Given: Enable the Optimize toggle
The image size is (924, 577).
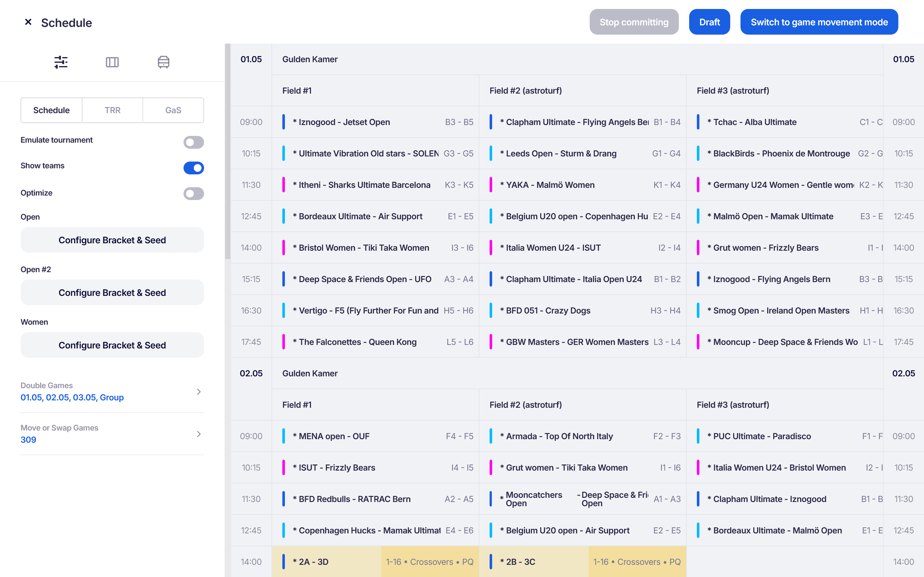Looking at the screenshot, I should tap(193, 194).
